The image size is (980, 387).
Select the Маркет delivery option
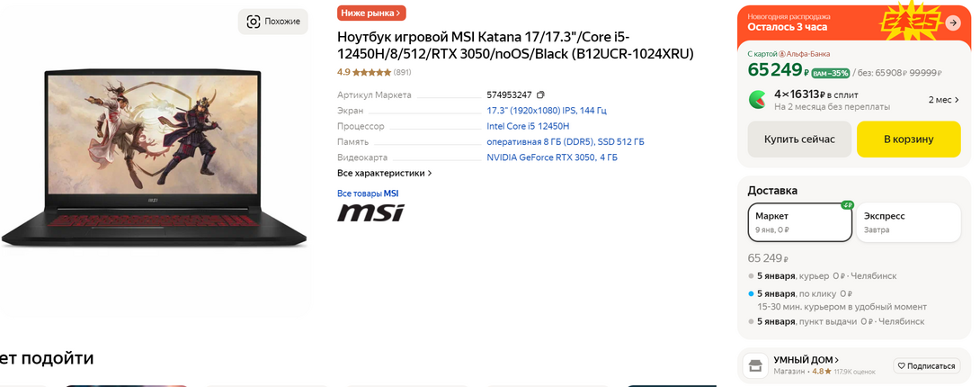(800, 222)
